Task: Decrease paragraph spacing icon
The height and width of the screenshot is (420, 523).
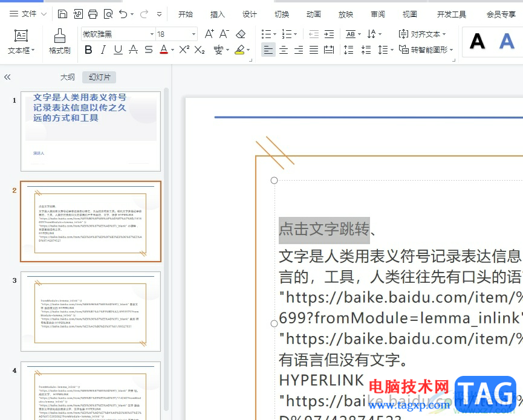Action: tap(366, 50)
